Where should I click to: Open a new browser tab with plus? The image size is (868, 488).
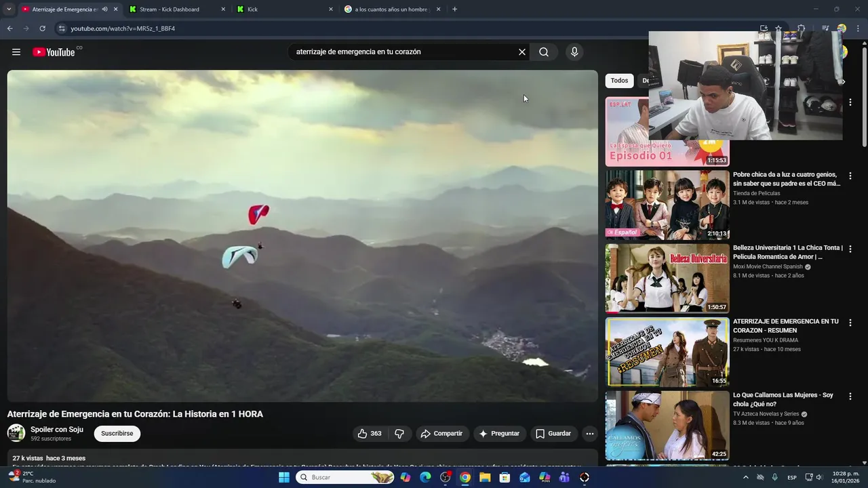tap(454, 9)
